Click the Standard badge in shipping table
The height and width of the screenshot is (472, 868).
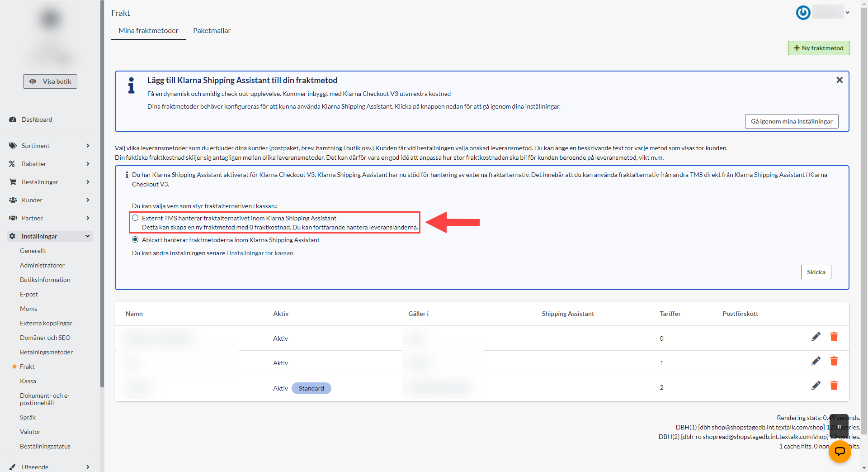(x=311, y=388)
